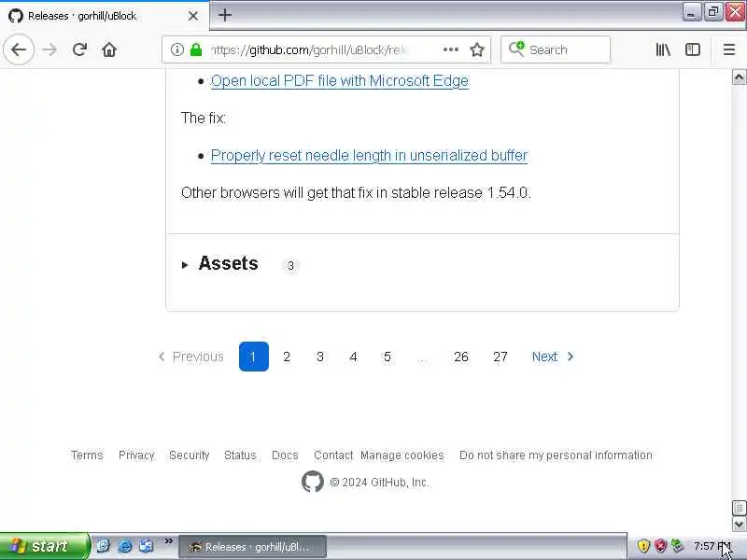Click the scrollbar thumb near the bottom
Viewport: 747px width, 560px height.
click(x=739, y=508)
